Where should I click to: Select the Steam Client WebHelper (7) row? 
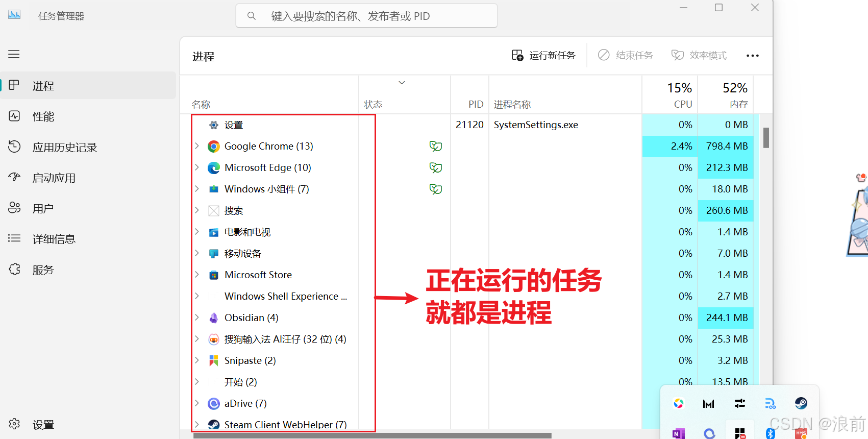[x=286, y=425]
